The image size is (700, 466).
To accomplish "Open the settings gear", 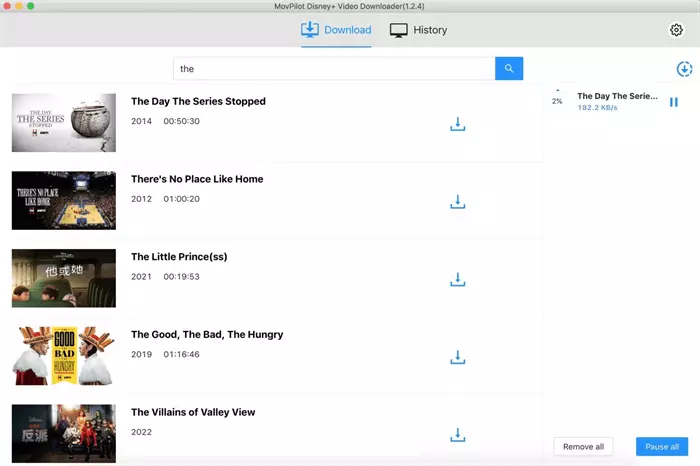I will pyautogui.click(x=676, y=30).
